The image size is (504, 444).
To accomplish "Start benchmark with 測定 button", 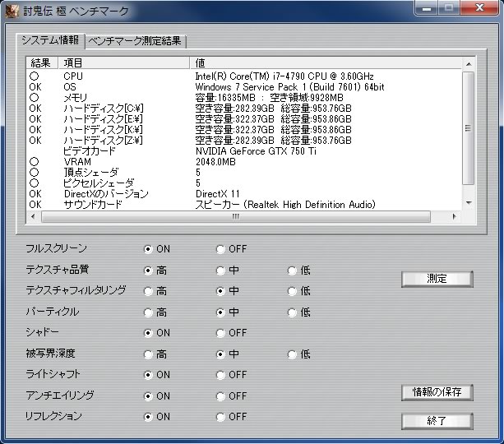I will 437,279.
